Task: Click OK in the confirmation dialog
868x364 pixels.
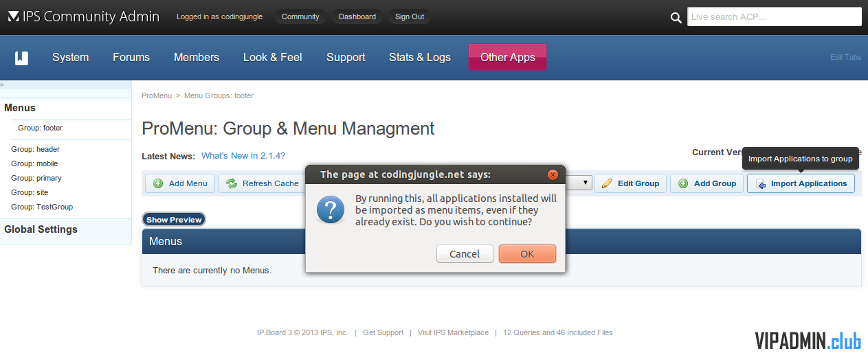Action: [x=527, y=254]
